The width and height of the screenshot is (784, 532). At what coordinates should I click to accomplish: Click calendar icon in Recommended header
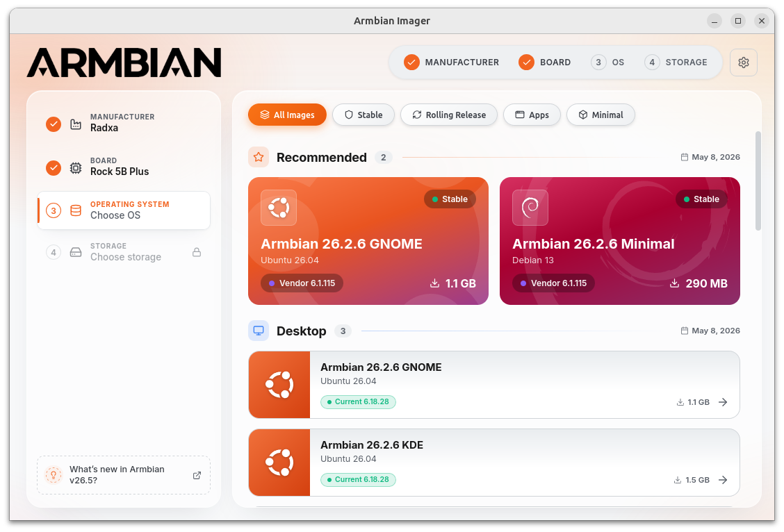685,158
